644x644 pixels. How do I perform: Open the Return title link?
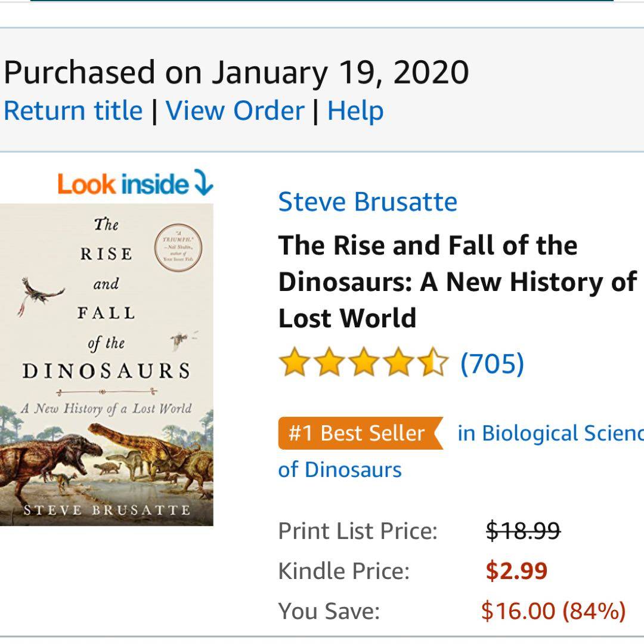tap(73, 111)
